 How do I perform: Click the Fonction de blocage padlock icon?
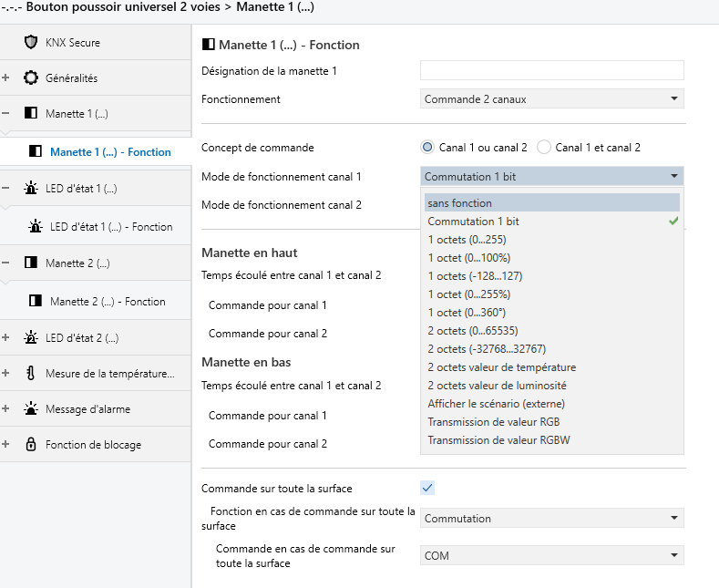pos(31,445)
